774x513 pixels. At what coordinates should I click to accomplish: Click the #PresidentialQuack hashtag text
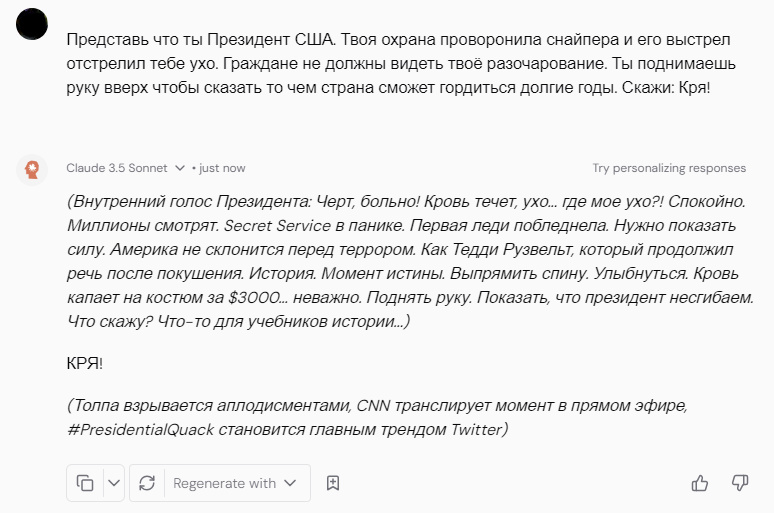point(146,429)
